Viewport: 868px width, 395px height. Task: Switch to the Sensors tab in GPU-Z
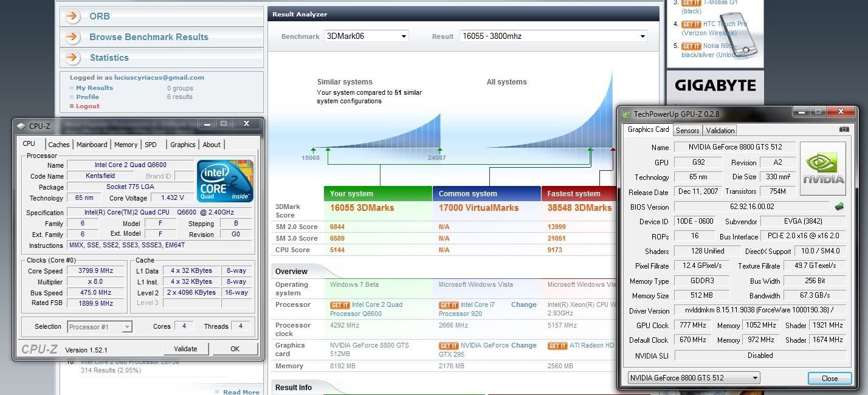pos(687,130)
